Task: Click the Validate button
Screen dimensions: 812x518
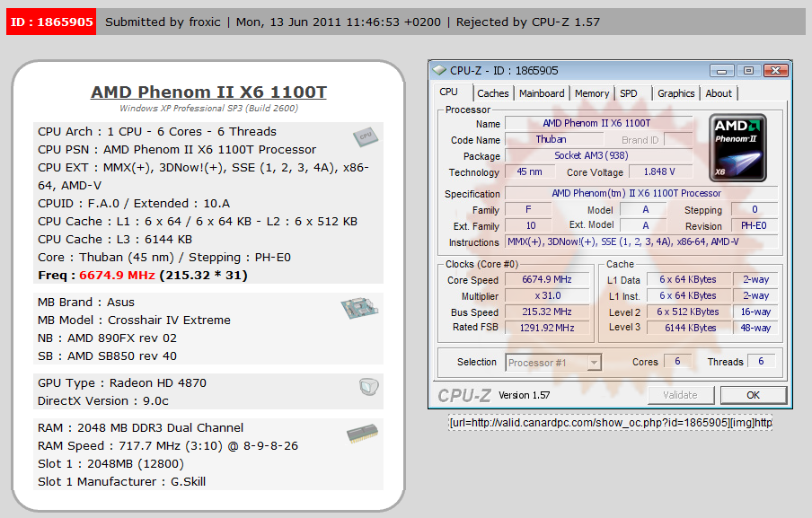Action: 681,395
